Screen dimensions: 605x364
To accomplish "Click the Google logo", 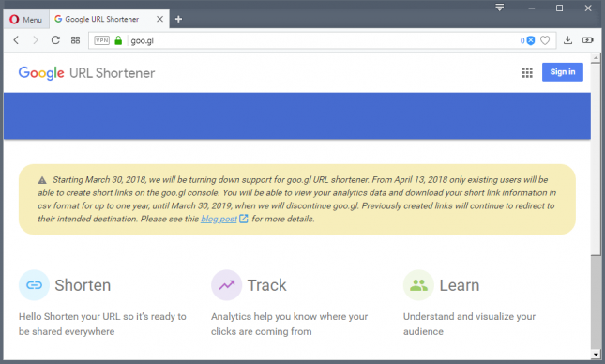I will pyautogui.click(x=41, y=73).
